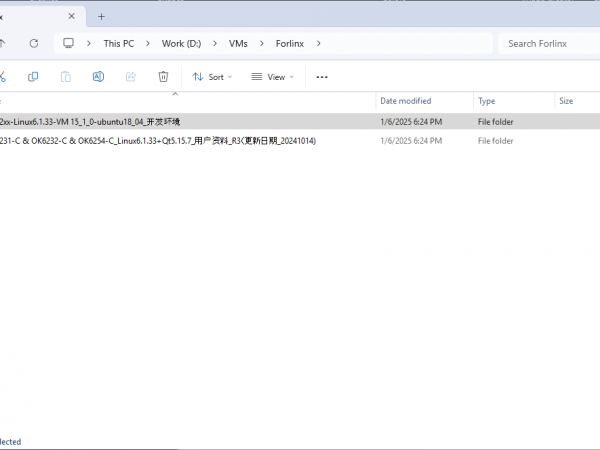Click the Type column header
Screen dimensions: 600x450
pyautogui.click(x=487, y=101)
